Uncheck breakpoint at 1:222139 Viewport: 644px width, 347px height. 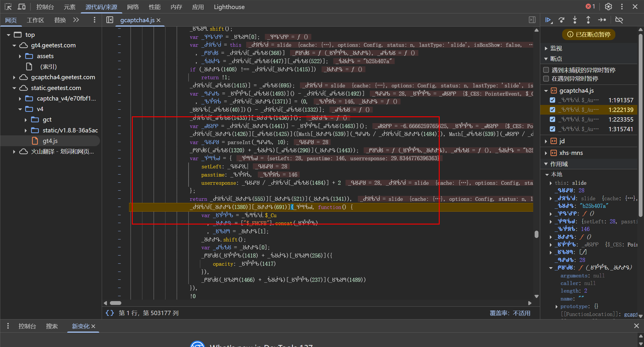[553, 110]
